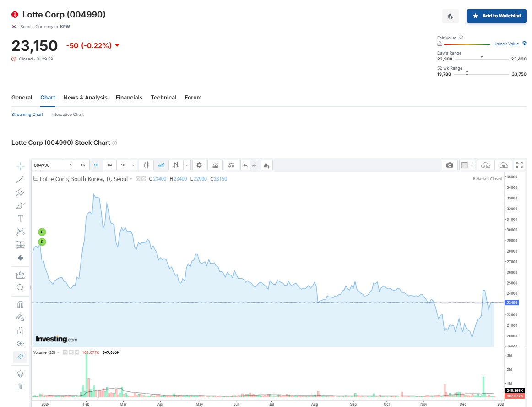
Task: Open the Technical tab
Action: tap(163, 98)
